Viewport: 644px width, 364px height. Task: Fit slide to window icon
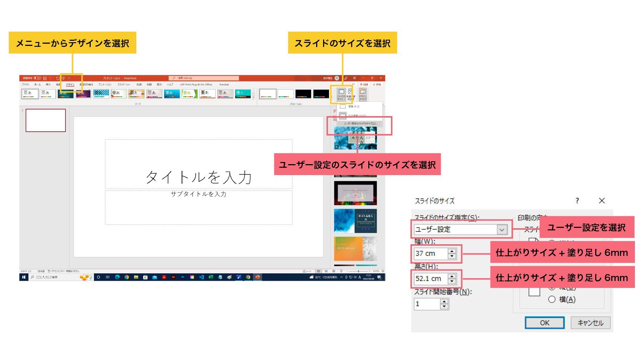(x=383, y=271)
